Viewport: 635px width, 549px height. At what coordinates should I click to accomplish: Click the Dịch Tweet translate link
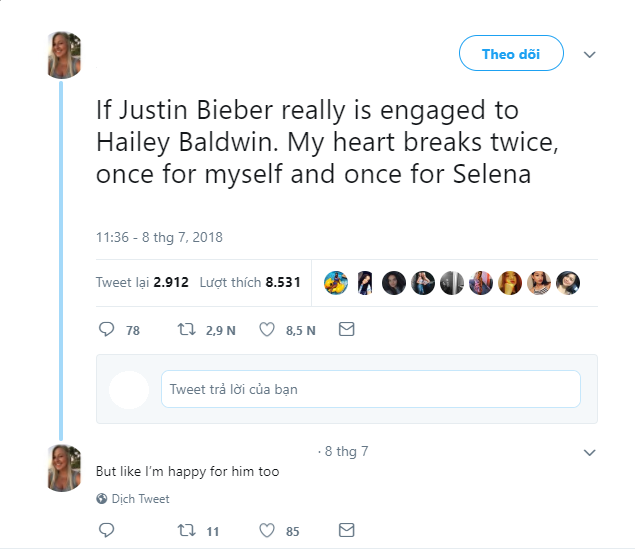coord(140,499)
